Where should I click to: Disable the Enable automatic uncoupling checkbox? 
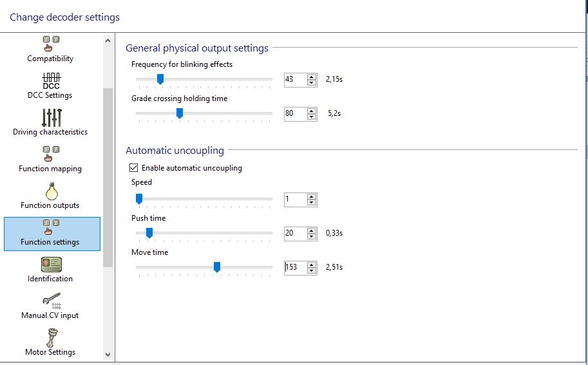click(133, 167)
